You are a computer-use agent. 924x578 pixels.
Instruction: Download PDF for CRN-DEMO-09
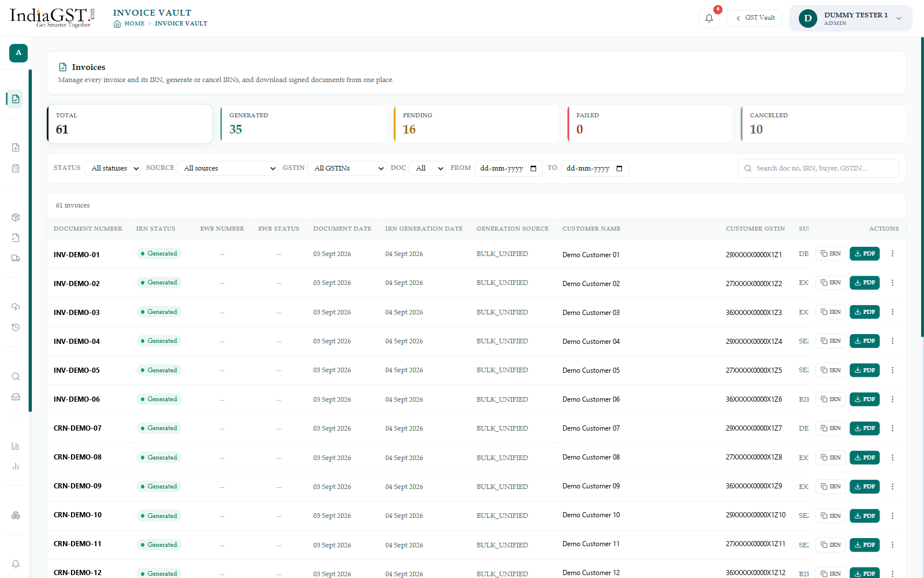[865, 487]
